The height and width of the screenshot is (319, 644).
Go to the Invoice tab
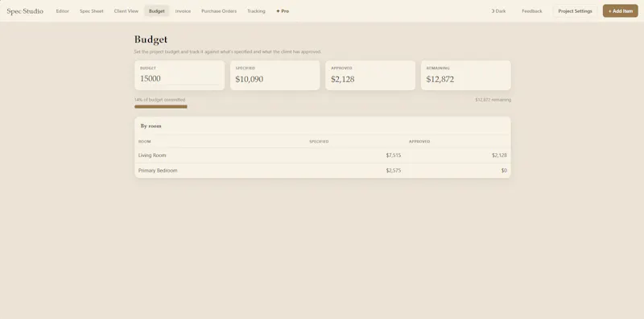pyautogui.click(x=183, y=11)
